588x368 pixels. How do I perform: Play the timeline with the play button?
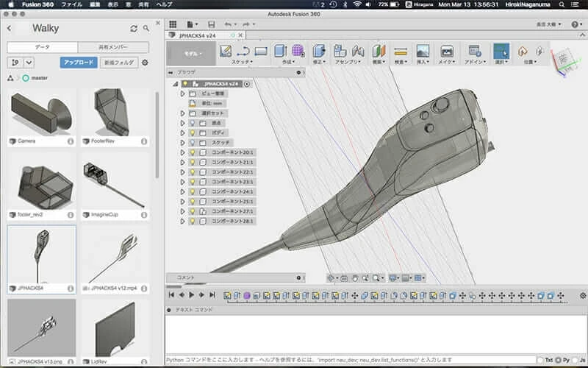[x=191, y=294]
